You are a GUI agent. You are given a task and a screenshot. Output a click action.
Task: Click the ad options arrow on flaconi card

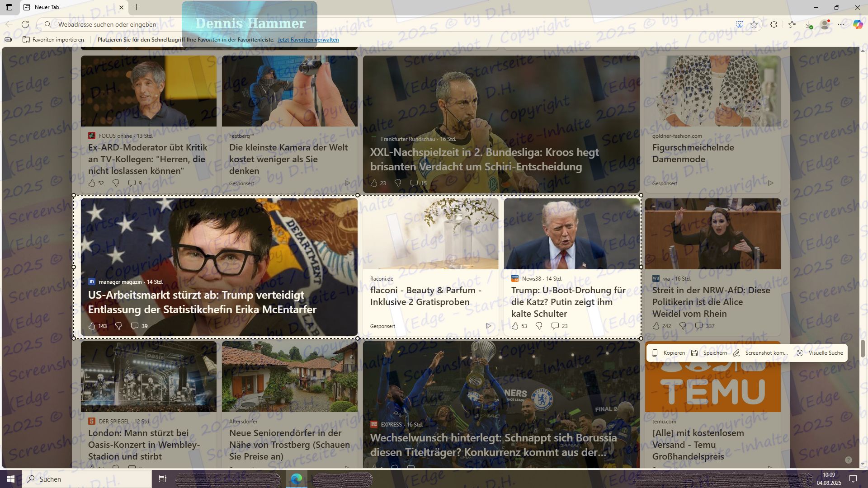click(x=488, y=326)
